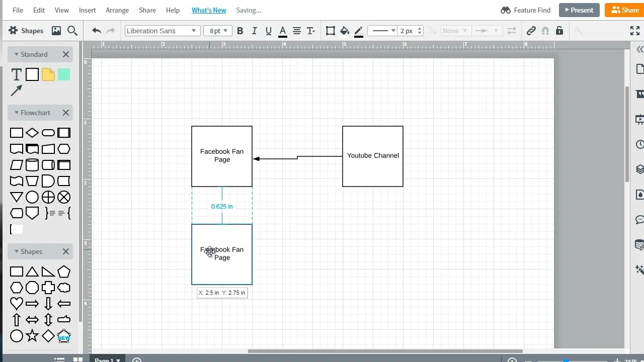
Task: Open text alignment options
Action: [x=297, y=31]
